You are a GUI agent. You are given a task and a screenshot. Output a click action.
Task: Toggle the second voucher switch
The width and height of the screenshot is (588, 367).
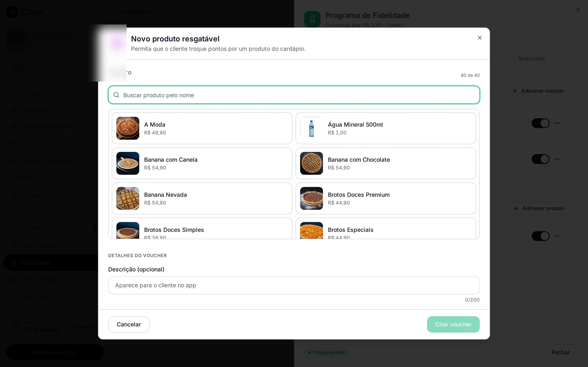540,159
